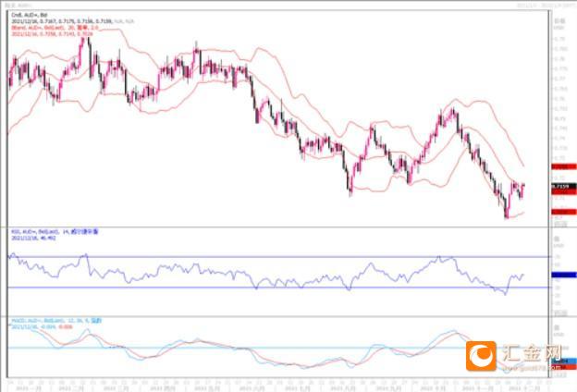577x392 pixels.
Task: Select the RSI indicator label
Action: coord(55,232)
